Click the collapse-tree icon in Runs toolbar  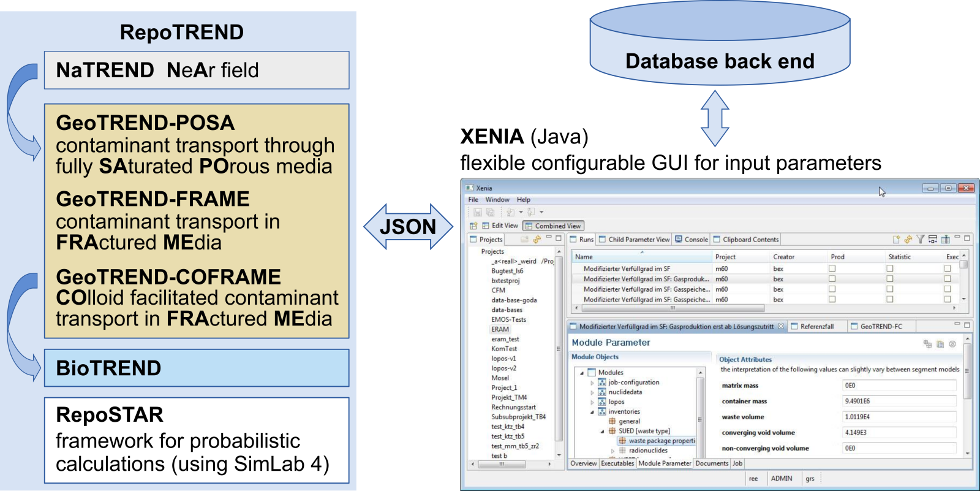(x=933, y=239)
